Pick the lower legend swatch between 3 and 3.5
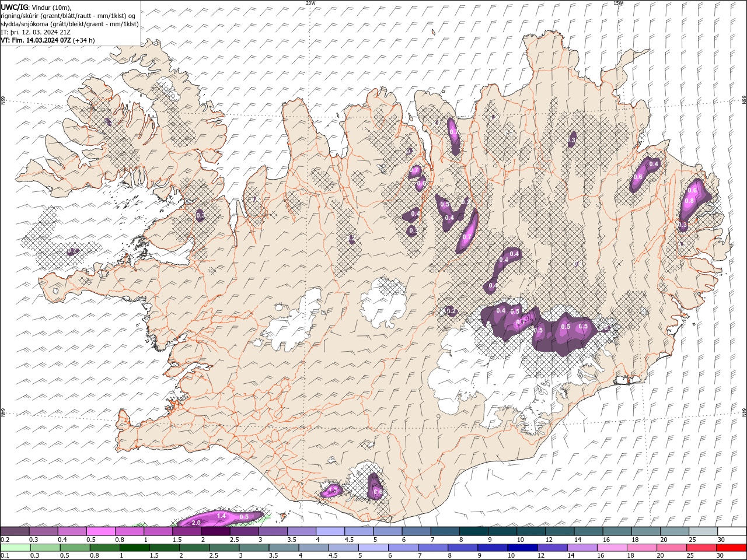The width and height of the screenshot is (747, 560). [x=254, y=548]
